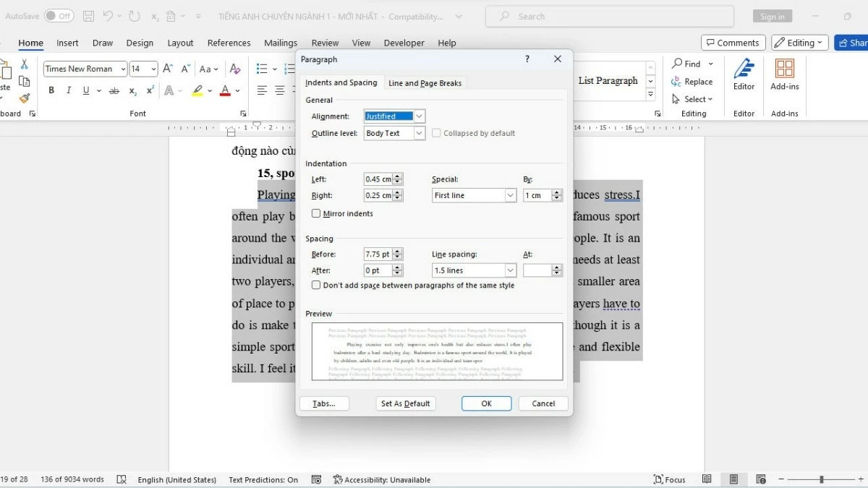
Task: Open the Line spacing dropdown
Action: click(x=510, y=270)
